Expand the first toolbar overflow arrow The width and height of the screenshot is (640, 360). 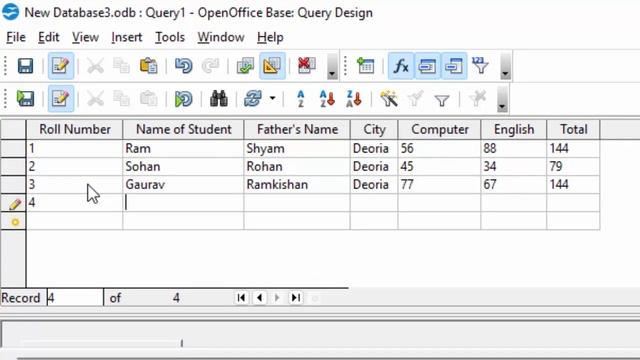click(332, 66)
